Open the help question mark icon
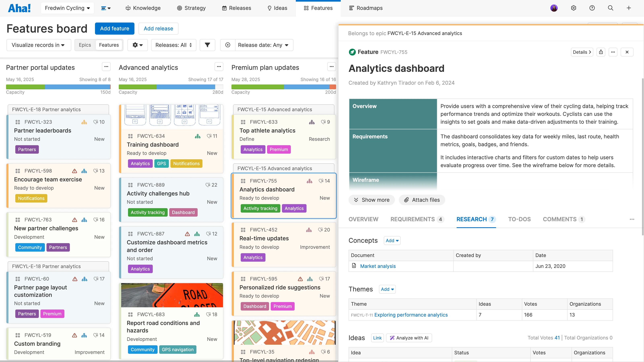This screenshot has height=362, width=644. pos(592,8)
